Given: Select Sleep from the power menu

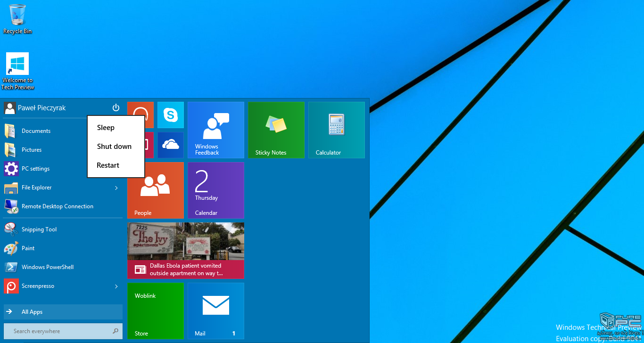Looking at the screenshot, I should pos(106,128).
